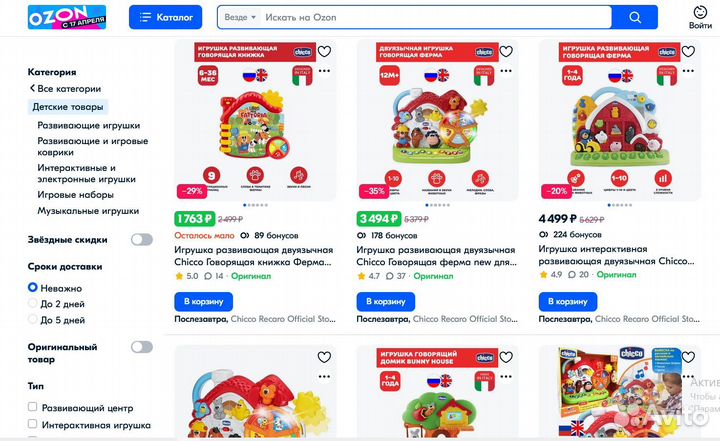Click the Искать на Ozon search field
This screenshot has width=720, height=441.
(435, 17)
